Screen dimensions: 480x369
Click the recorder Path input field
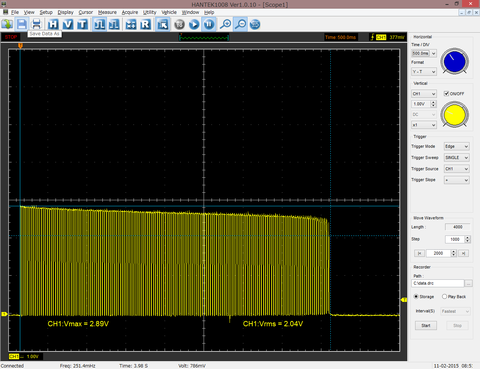(438, 283)
